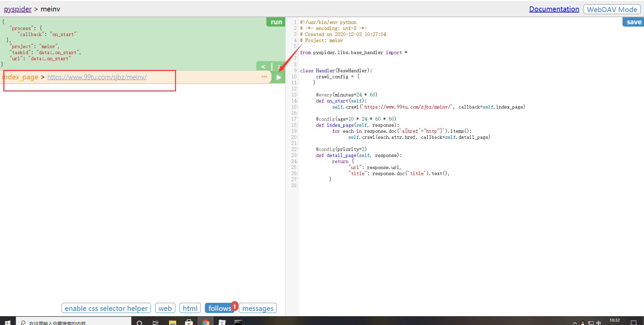The width and height of the screenshot is (644, 325).
Task: Click the QQ penguin tray icon
Action: [583, 323]
